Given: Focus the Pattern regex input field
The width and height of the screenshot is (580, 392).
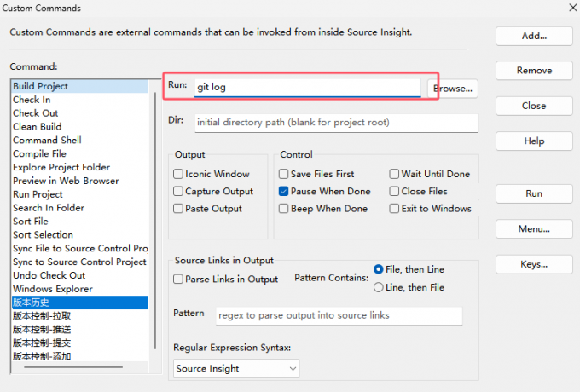Looking at the screenshot, I should [x=339, y=315].
